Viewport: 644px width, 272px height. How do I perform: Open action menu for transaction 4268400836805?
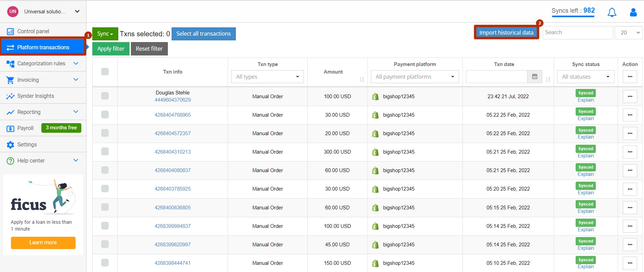[630, 208]
